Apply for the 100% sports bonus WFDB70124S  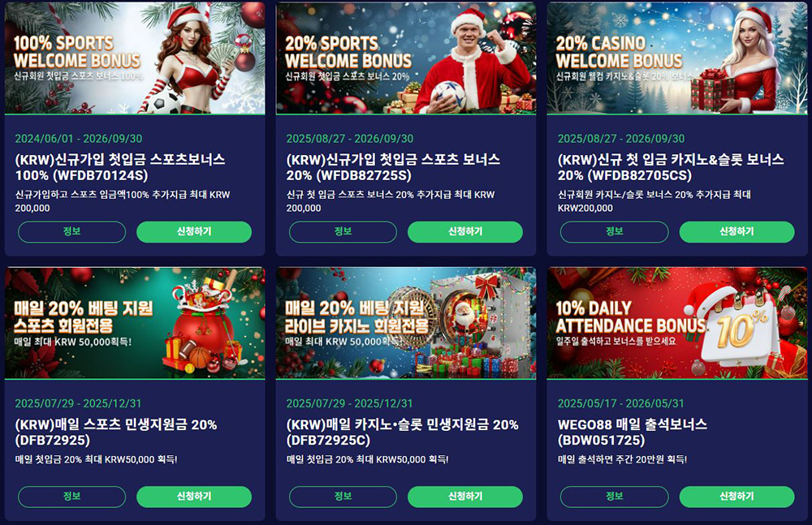194,232
